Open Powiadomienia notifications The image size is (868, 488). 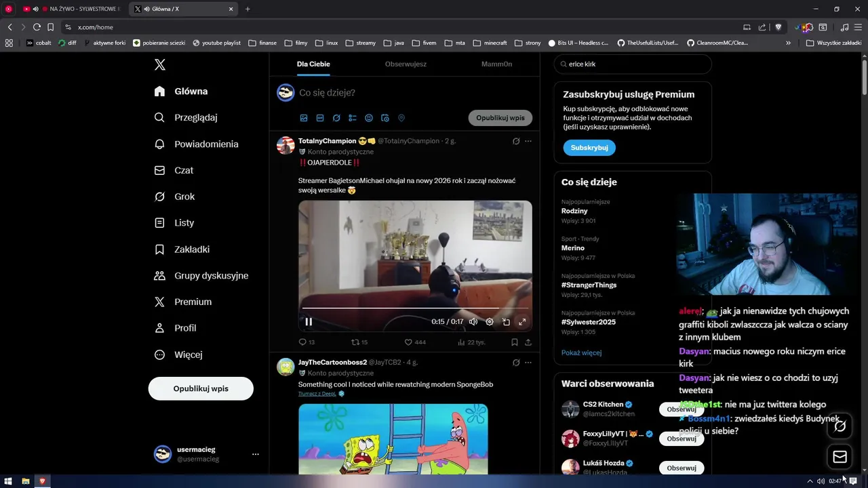[x=196, y=144]
